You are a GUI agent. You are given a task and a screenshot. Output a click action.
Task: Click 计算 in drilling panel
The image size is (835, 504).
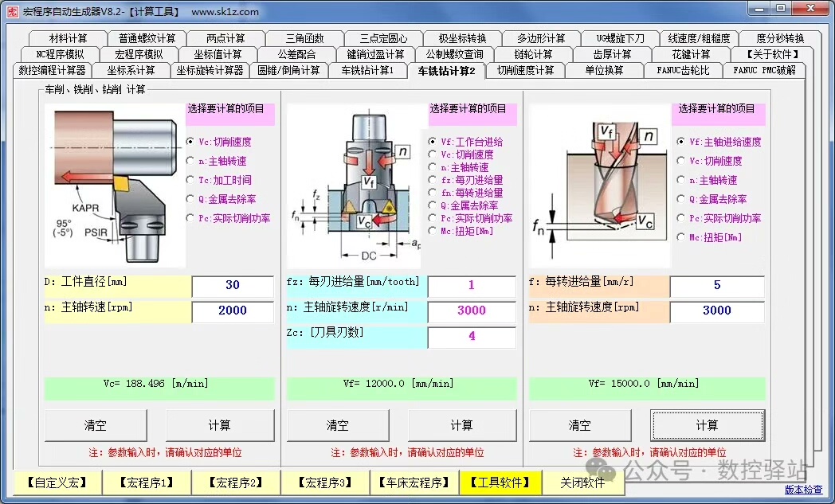(708, 425)
